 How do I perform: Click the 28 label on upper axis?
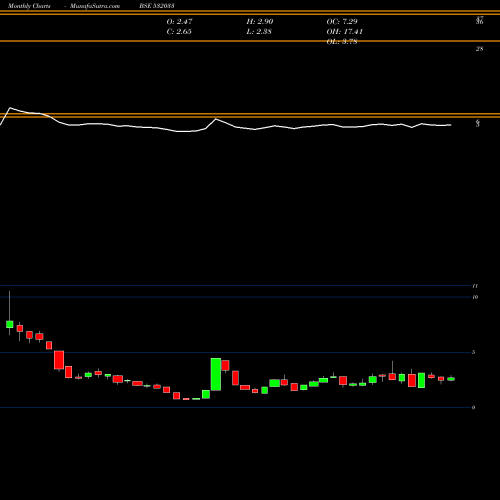point(479,49)
